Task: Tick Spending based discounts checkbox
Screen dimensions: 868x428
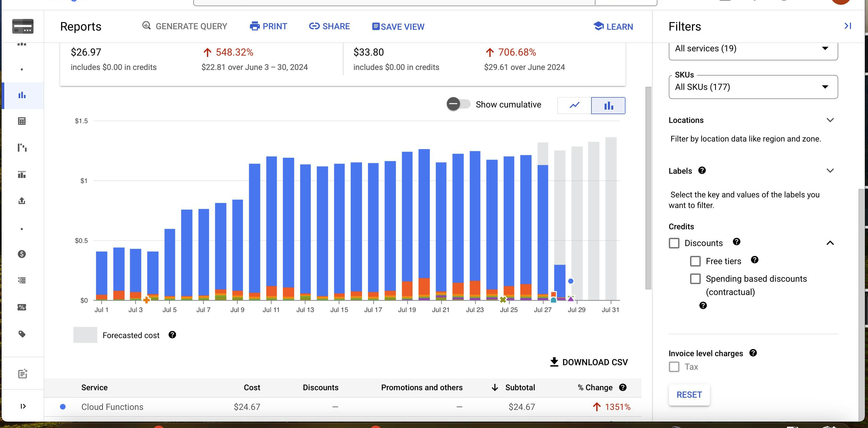Action: point(695,279)
